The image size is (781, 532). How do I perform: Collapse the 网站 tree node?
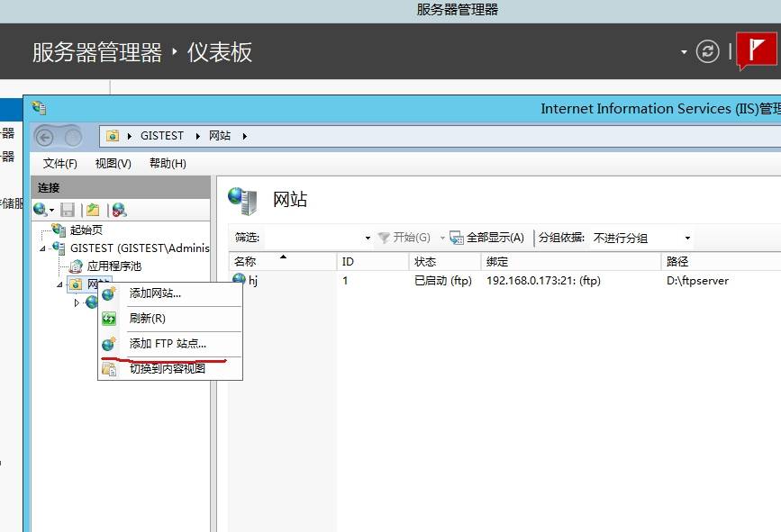59,284
